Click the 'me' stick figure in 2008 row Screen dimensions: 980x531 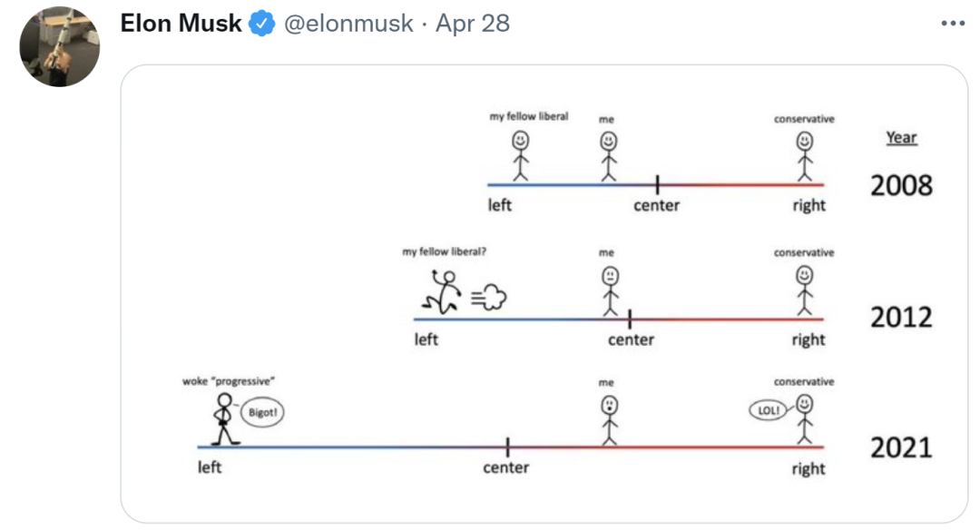608,155
